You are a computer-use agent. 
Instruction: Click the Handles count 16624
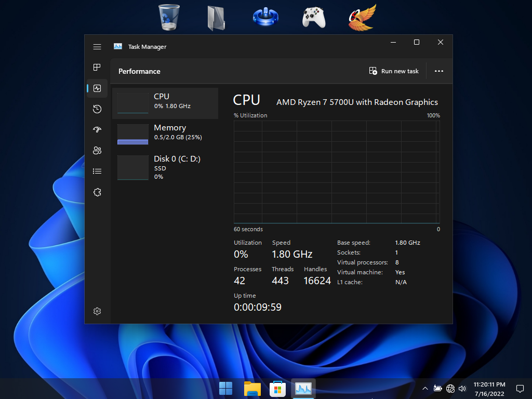click(x=317, y=281)
